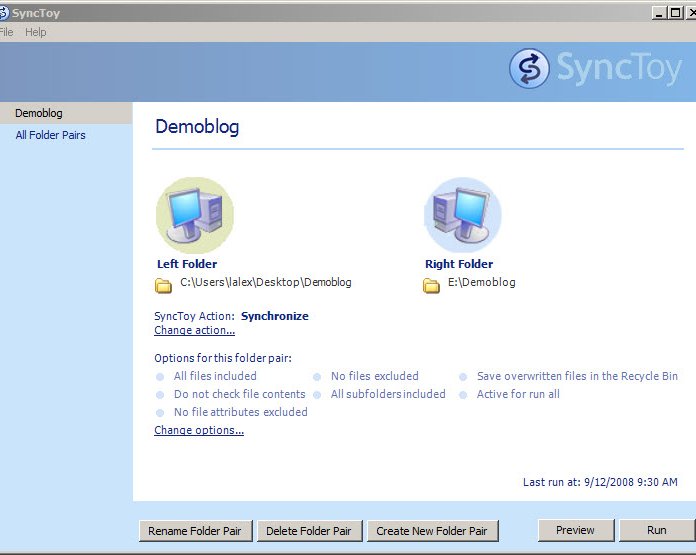Image resolution: width=696 pixels, height=555 pixels.
Task: Click the Demoblog heading in main pane
Action: [x=197, y=127]
